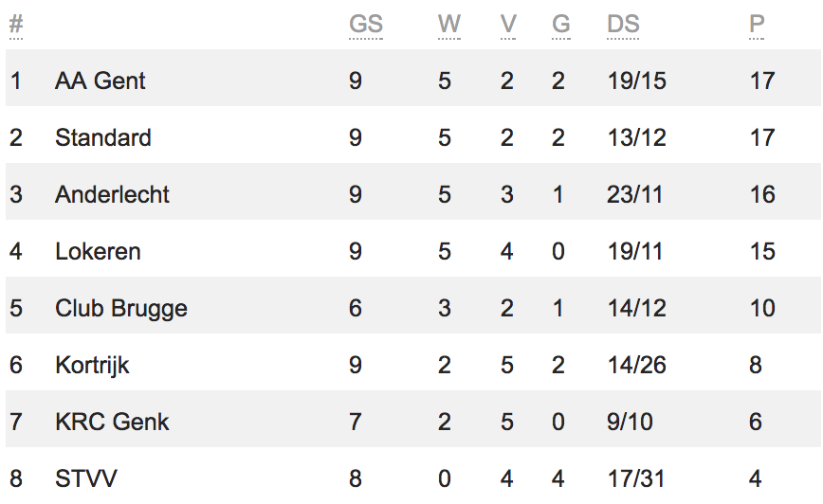This screenshot has width=823, height=504.
Task: Click the V column header
Action: pos(508,24)
